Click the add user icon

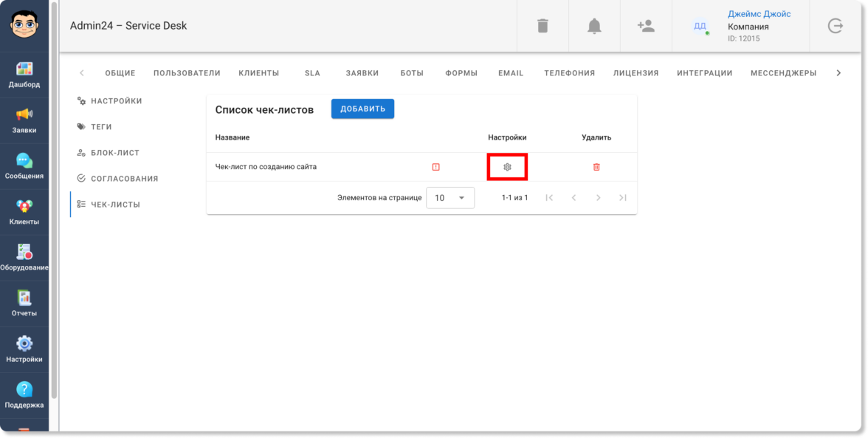(646, 26)
